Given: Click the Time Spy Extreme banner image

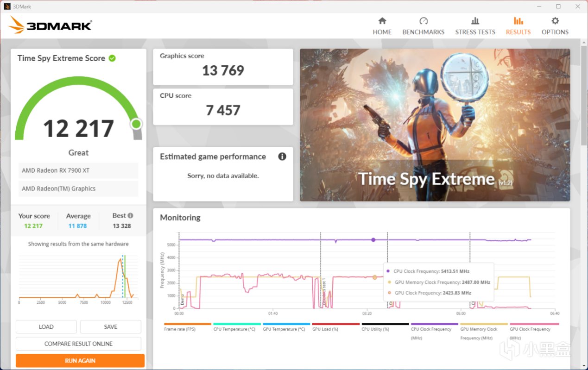Looking at the screenshot, I should click(x=435, y=125).
